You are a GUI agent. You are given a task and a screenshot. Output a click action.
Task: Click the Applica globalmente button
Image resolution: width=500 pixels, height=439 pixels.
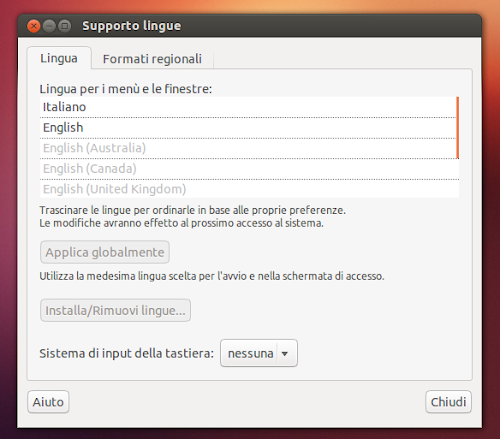105,252
